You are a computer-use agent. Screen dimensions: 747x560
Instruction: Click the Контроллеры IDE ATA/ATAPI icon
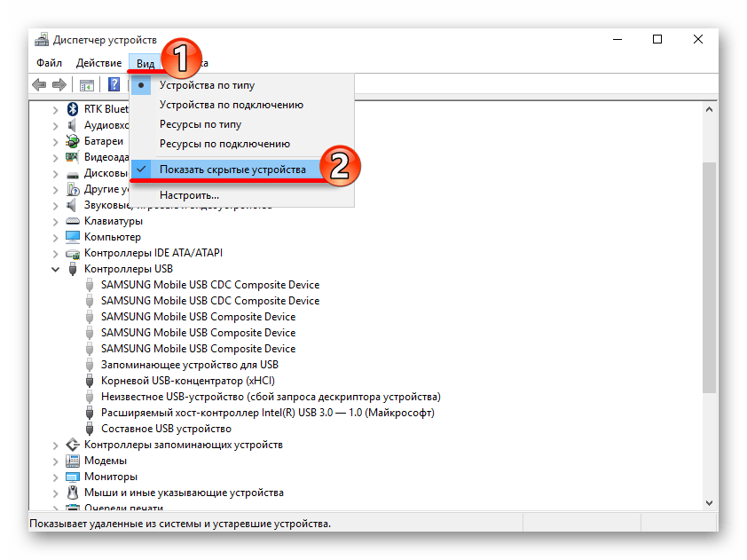coord(73,253)
